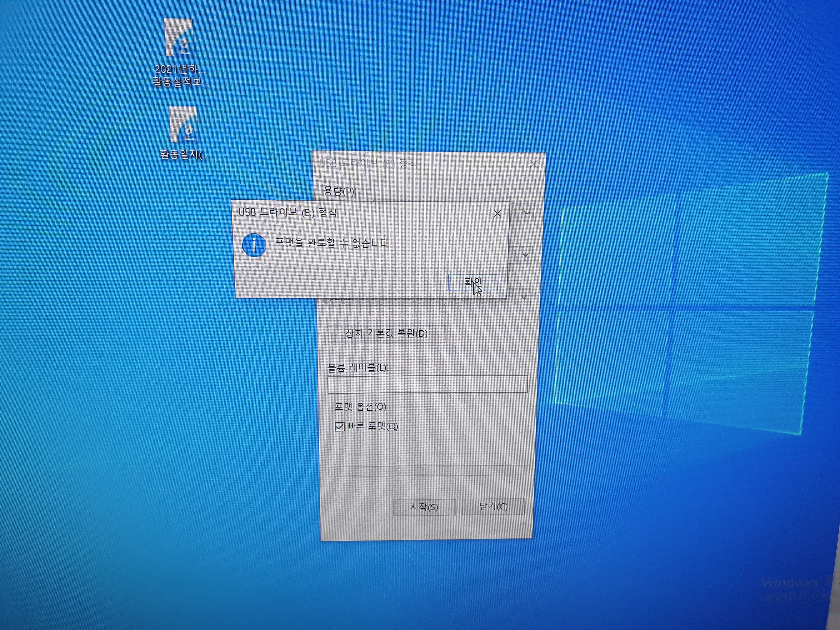
Task: Expand the allocation unit size dropdown
Action: [x=524, y=297]
